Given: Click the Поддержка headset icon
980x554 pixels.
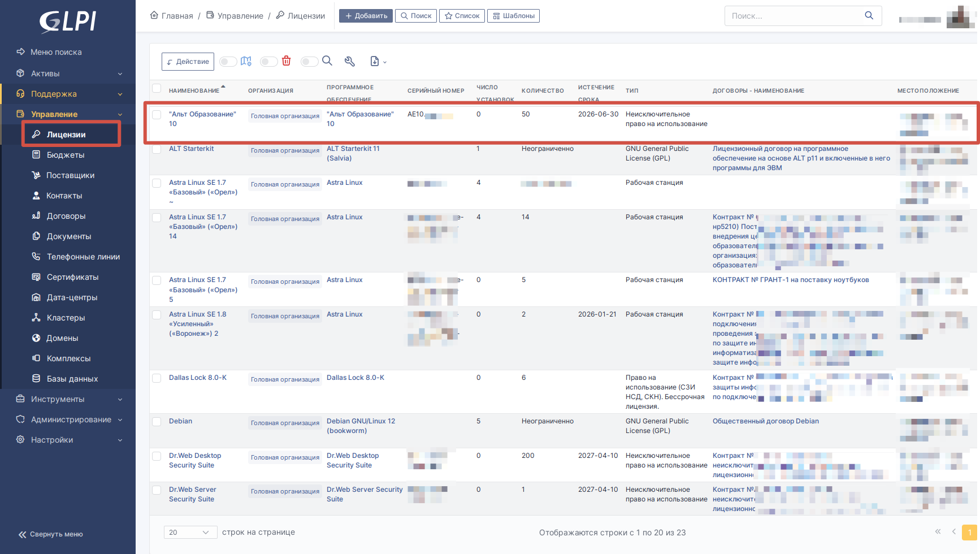Looking at the screenshot, I should 20,94.
